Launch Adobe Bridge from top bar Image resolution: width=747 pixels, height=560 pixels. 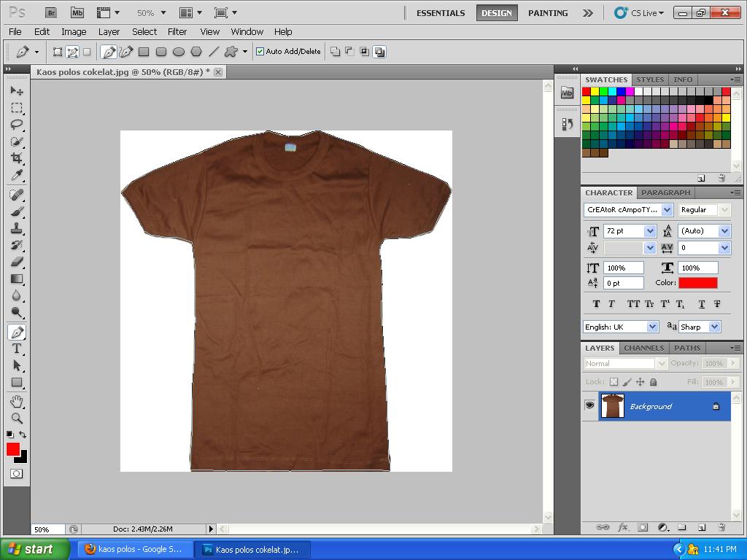point(51,13)
